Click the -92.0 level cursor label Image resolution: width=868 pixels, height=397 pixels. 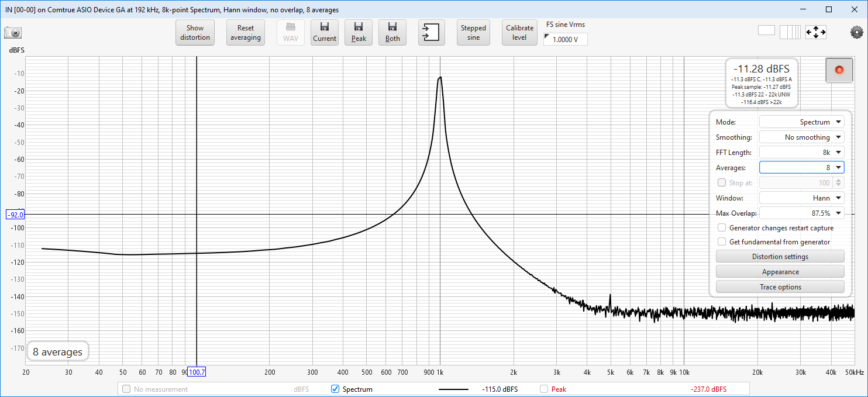[15, 215]
